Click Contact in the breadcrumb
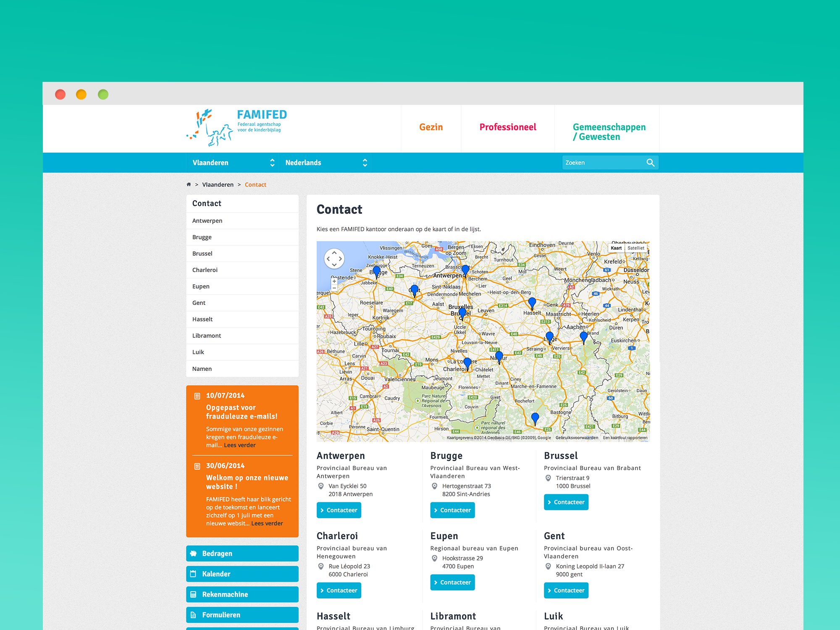Screen dimensions: 840x630 pos(255,185)
